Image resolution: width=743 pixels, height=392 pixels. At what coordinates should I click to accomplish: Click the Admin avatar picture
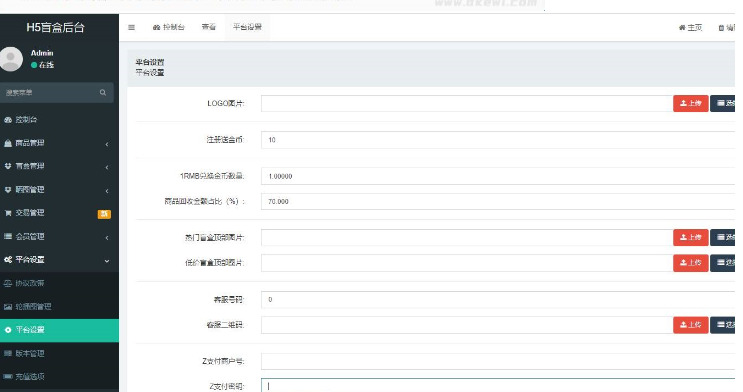(11, 59)
